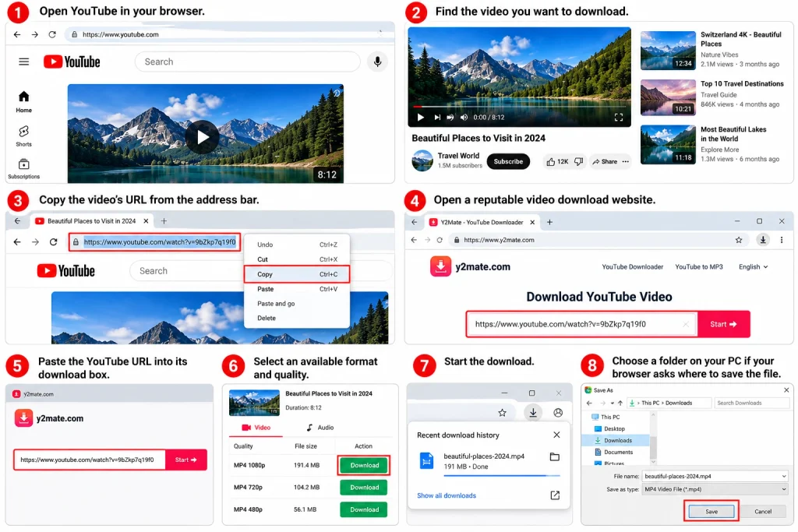Image resolution: width=798 pixels, height=532 pixels.
Task: Click the y2mate.com logo in step 4
Action: [x=470, y=266]
